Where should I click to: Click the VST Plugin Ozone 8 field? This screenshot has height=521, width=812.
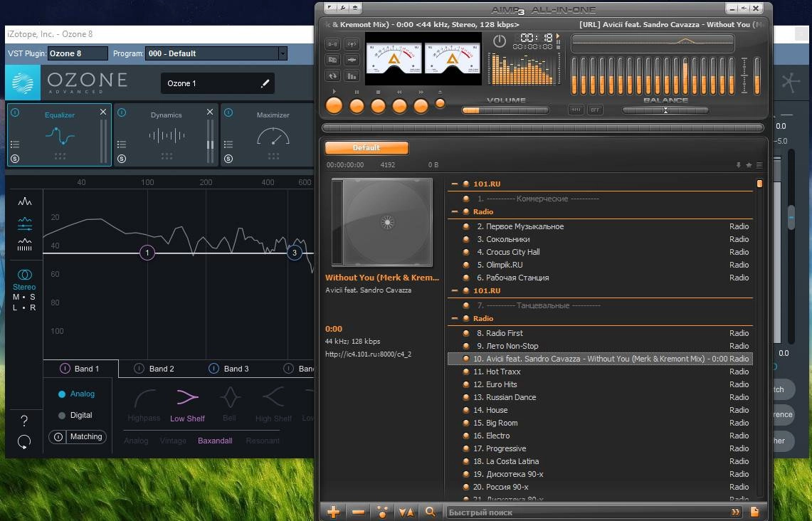tap(78, 53)
